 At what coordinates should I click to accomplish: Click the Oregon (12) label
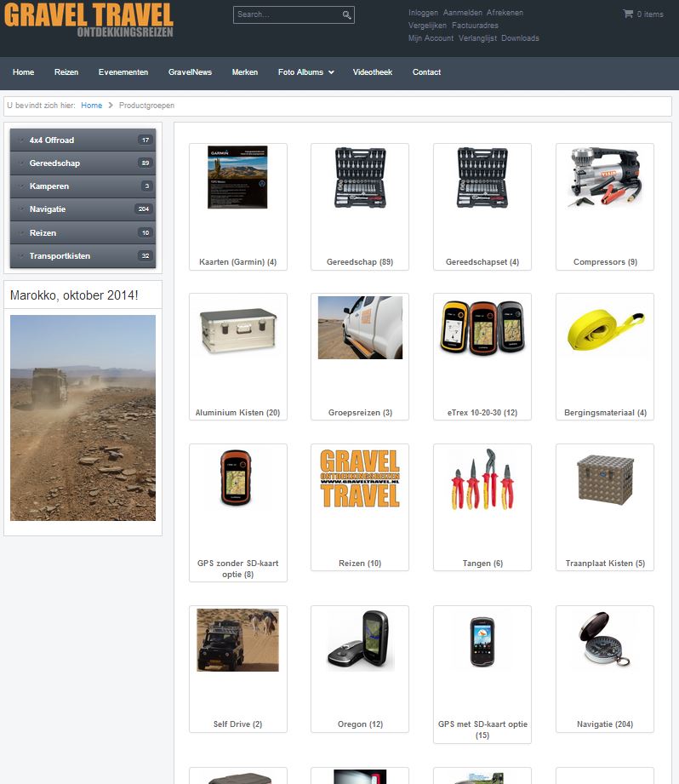360,724
